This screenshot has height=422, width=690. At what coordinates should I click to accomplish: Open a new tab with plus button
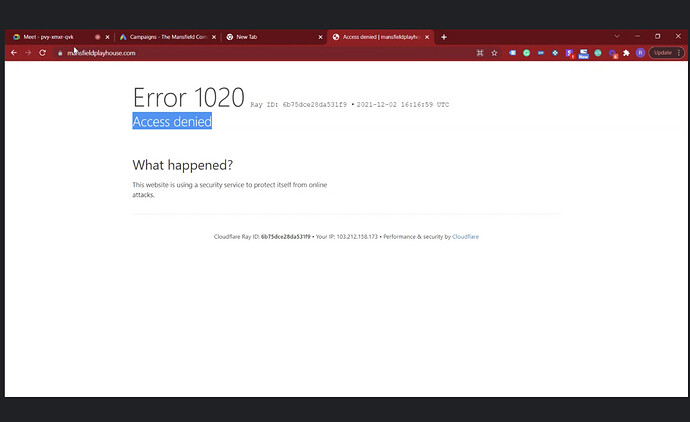444,37
